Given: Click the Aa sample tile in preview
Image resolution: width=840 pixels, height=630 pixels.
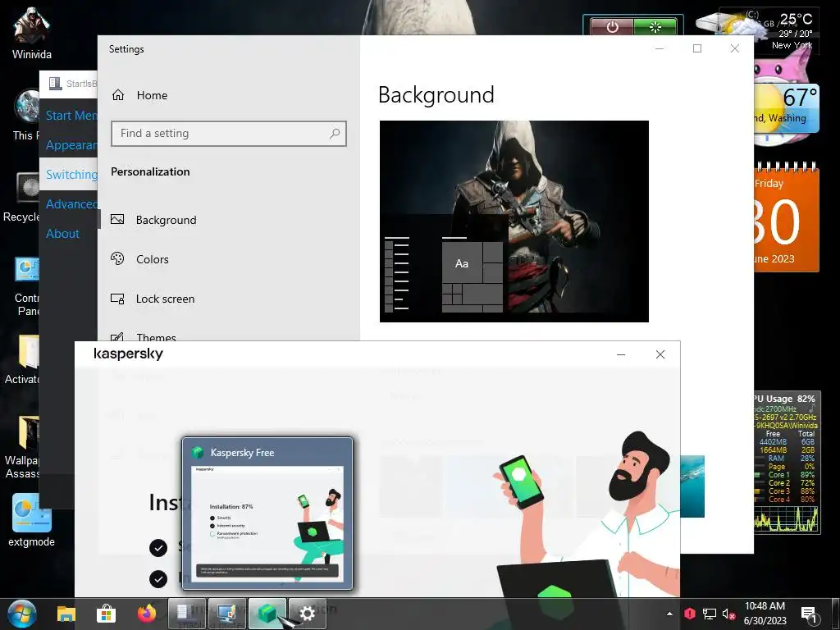Looking at the screenshot, I should (x=462, y=263).
